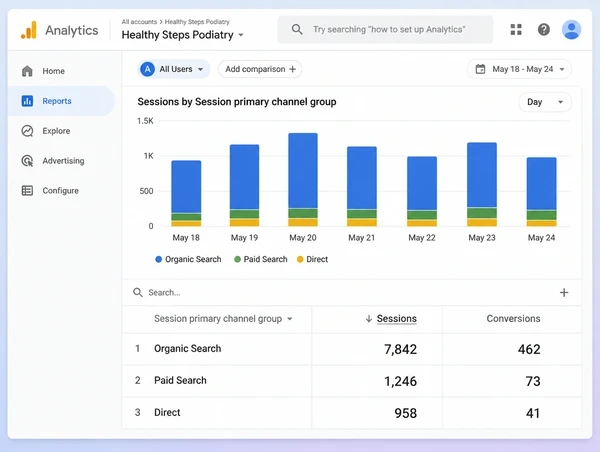Open the Day granularity dropdown

(545, 102)
